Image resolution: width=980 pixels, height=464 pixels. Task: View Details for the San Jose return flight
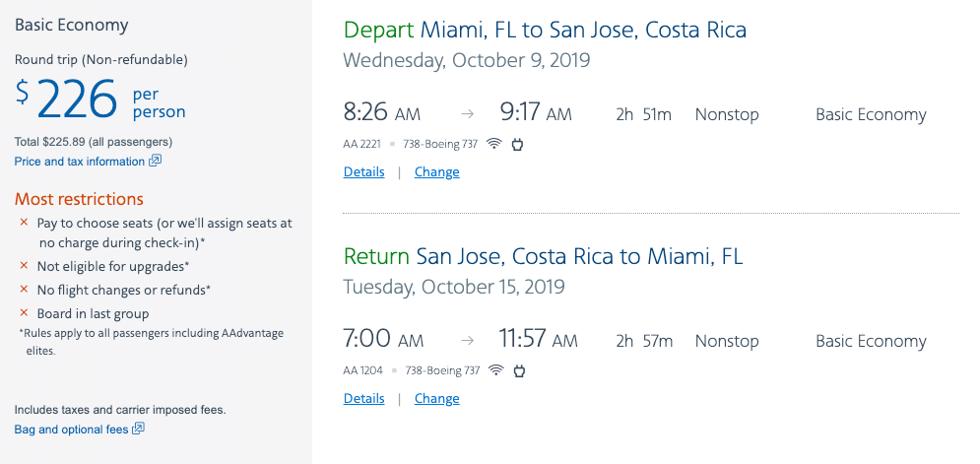point(363,398)
